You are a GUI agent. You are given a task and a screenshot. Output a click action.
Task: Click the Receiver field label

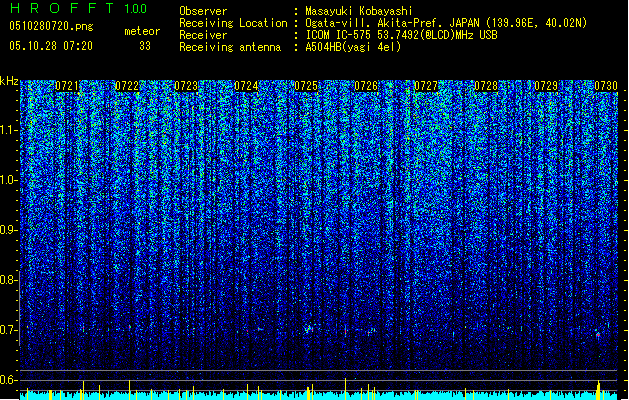pos(203,35)
